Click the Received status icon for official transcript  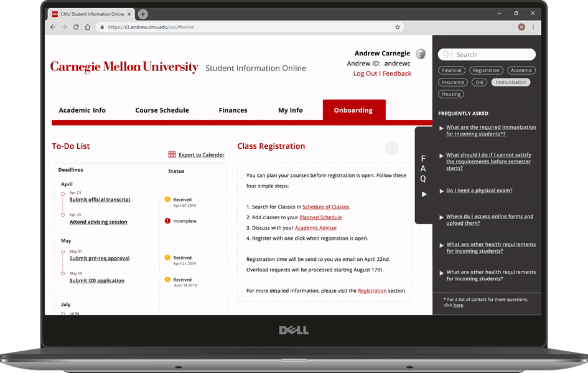point(167,199)
